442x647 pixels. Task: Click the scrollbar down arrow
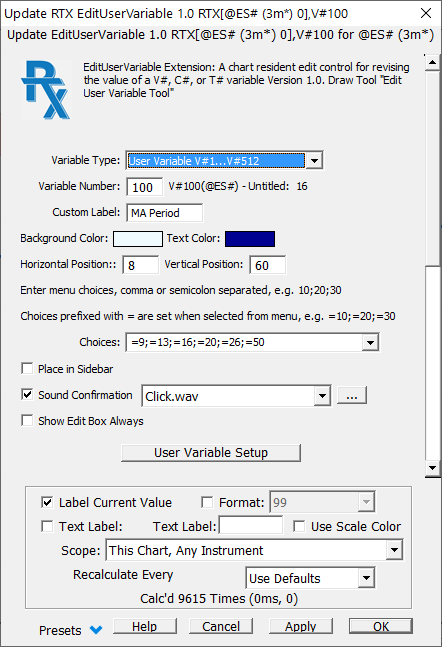[433, 468]
